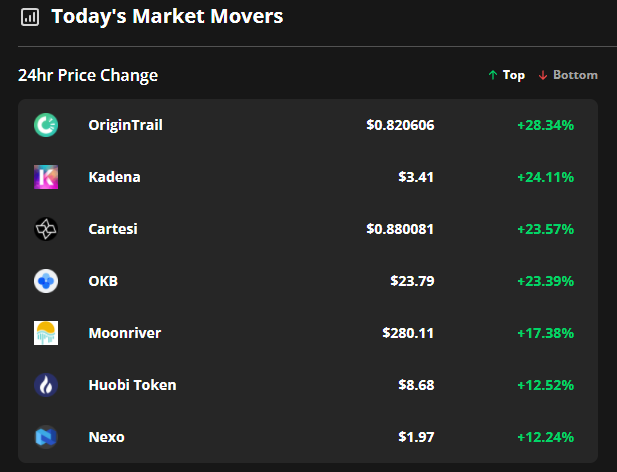Image resolution: width=617 pixels, height=472 pixels.
Task: Click the Cartesi coin logo
Action: [46, 229]
